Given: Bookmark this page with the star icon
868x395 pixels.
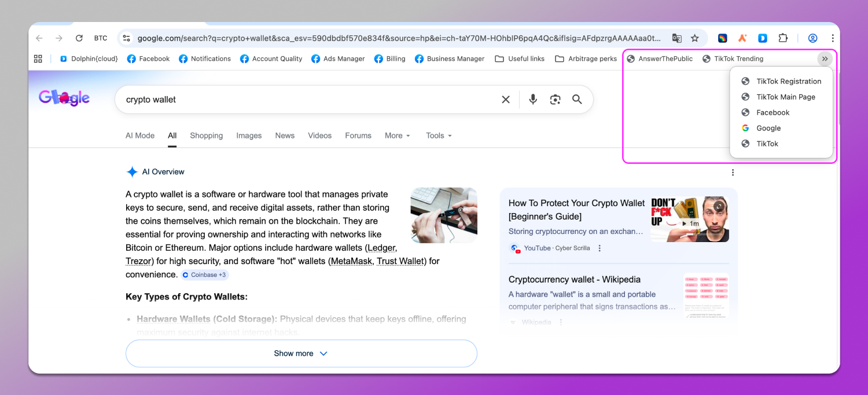Looking at the screenshot, I should pos(695,38).
